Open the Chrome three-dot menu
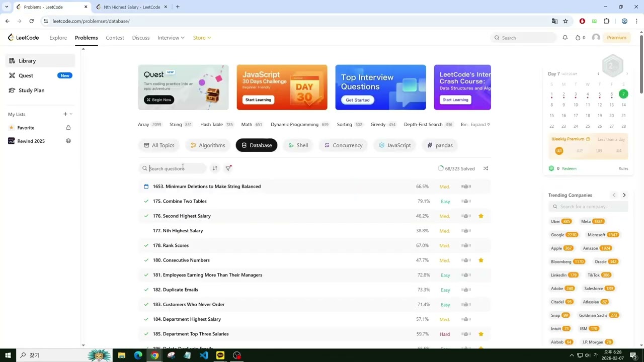 pos(636,21)
